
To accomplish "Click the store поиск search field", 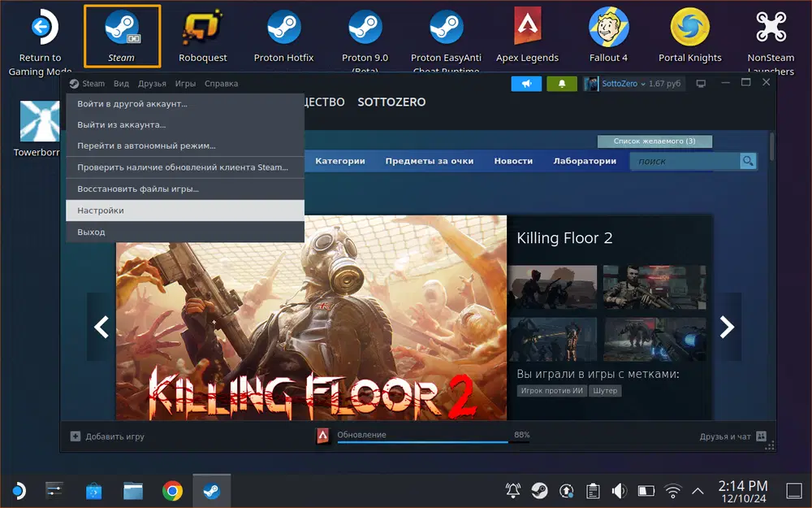I will (x=685, y=161).
